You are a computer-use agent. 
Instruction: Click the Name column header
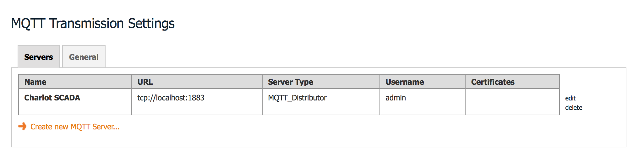click(75, 82)
